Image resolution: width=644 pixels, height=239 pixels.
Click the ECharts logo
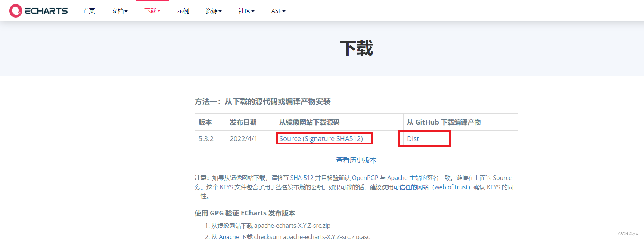[38, 11]
